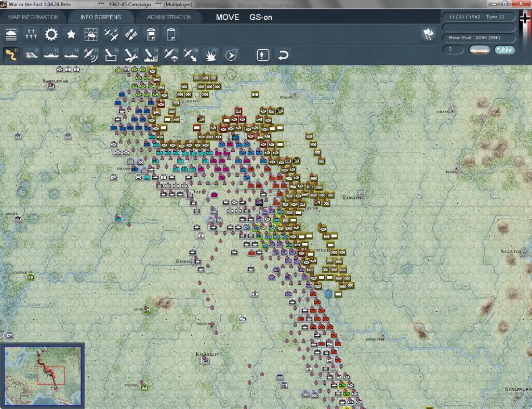Open the star victory screen icon
This screenshot has width=532, height=409.
[x=71, y=34]
